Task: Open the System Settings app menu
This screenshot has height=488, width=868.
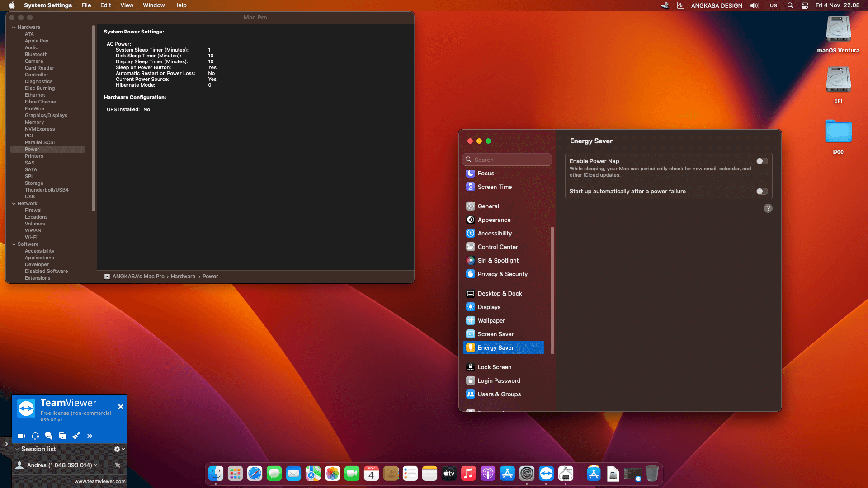Action: [x=48, y=5]
